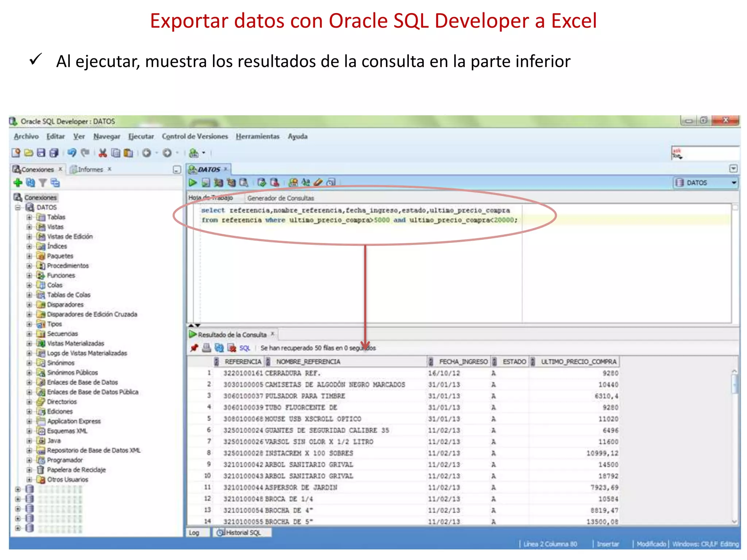Open the Herramientas menu
The image size is (747, 560).
tap(257, 136)
